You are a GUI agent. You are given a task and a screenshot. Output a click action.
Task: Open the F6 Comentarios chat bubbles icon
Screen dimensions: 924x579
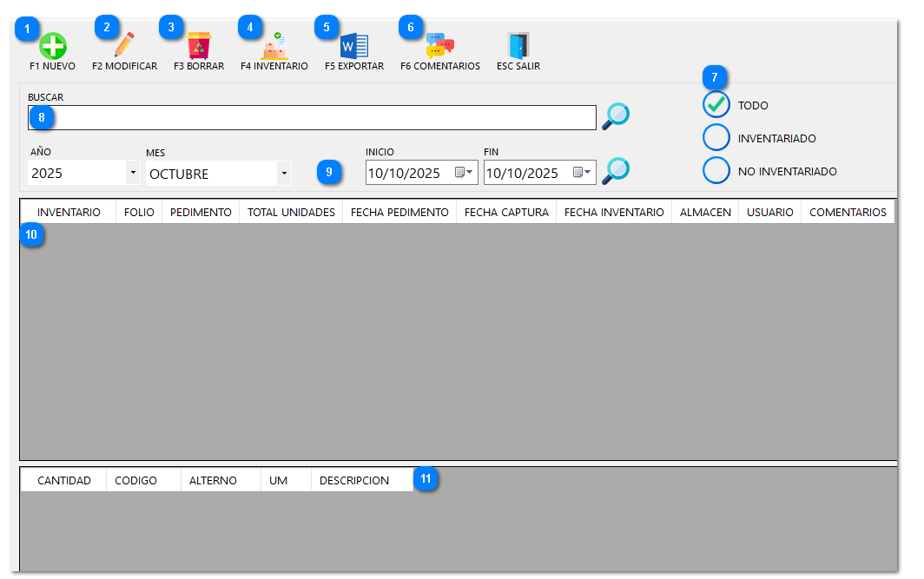click(440, 46)
